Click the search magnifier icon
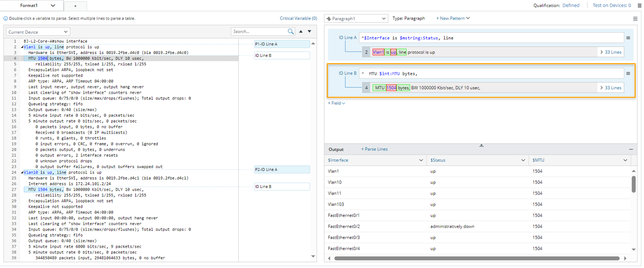644x268 pixels. (x=291, y=31)
